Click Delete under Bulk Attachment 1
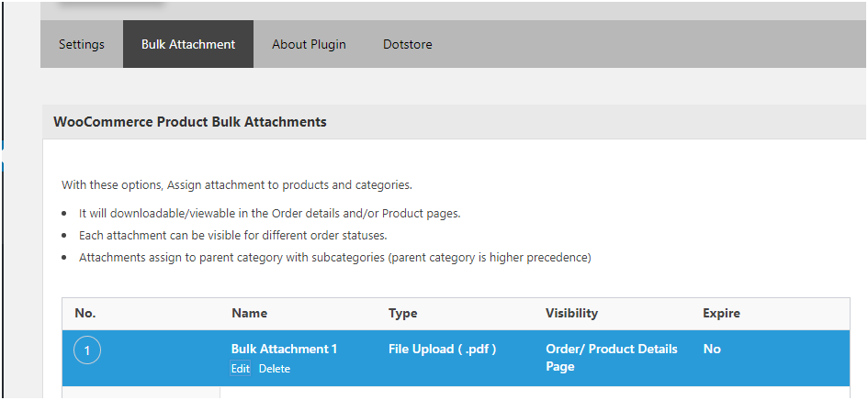This screenshot has width=868, height=400. (275, 369)
